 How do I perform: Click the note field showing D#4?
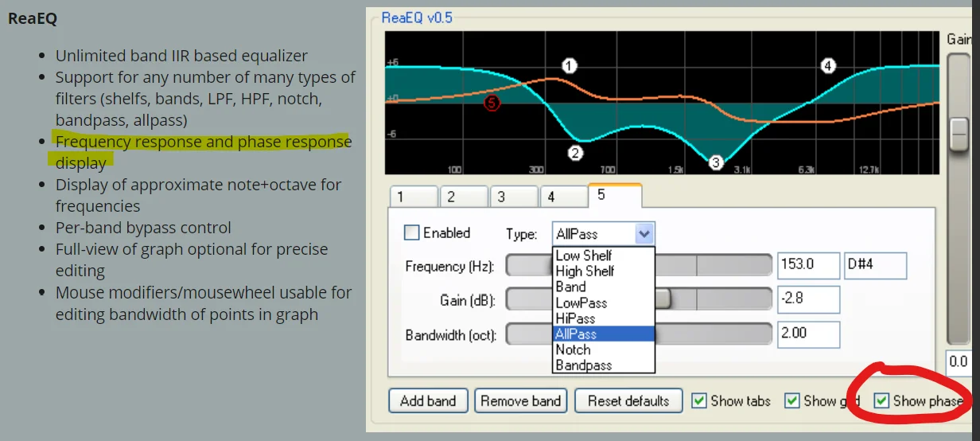pos(876,265)
